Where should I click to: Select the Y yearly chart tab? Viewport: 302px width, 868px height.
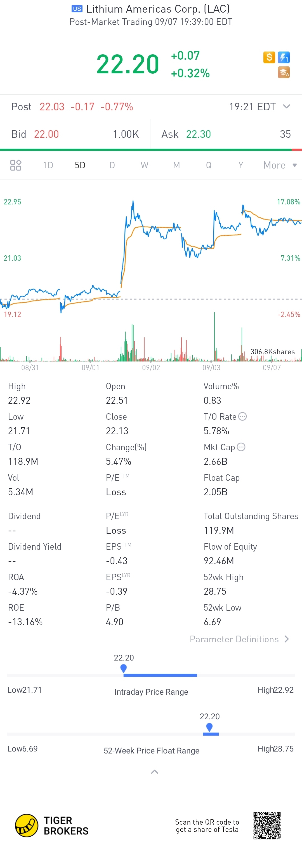(x=241, y=165)
